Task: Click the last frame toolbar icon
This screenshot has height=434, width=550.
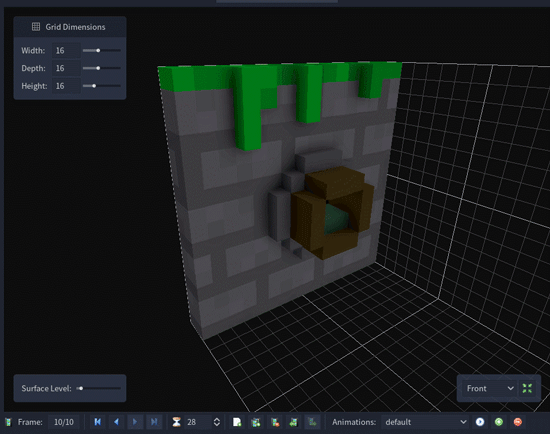Action: pyautogui.click(x=312, y=422)
